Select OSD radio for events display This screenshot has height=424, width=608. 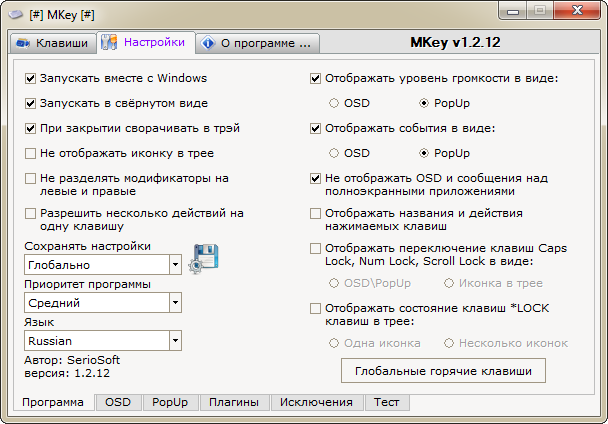coord(334,153)
